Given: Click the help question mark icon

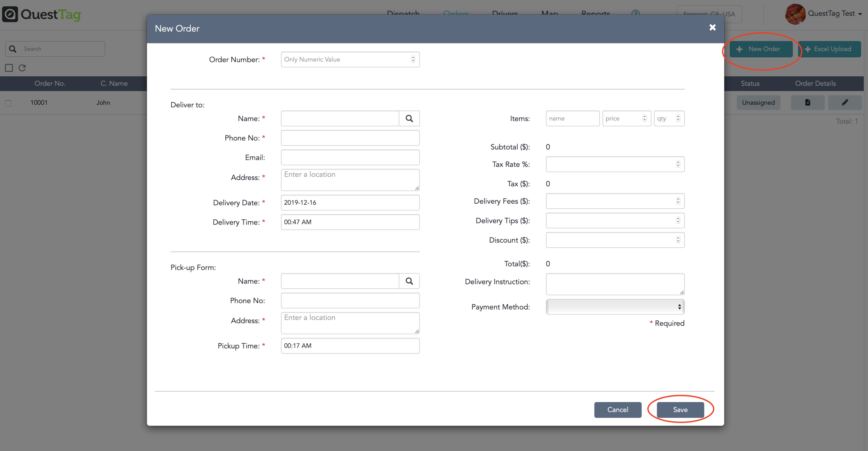Looking at the screenshot, I should 635,13.
